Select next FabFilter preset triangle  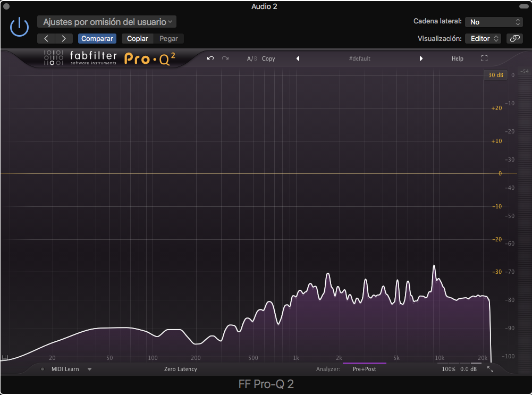coord(421,58)
